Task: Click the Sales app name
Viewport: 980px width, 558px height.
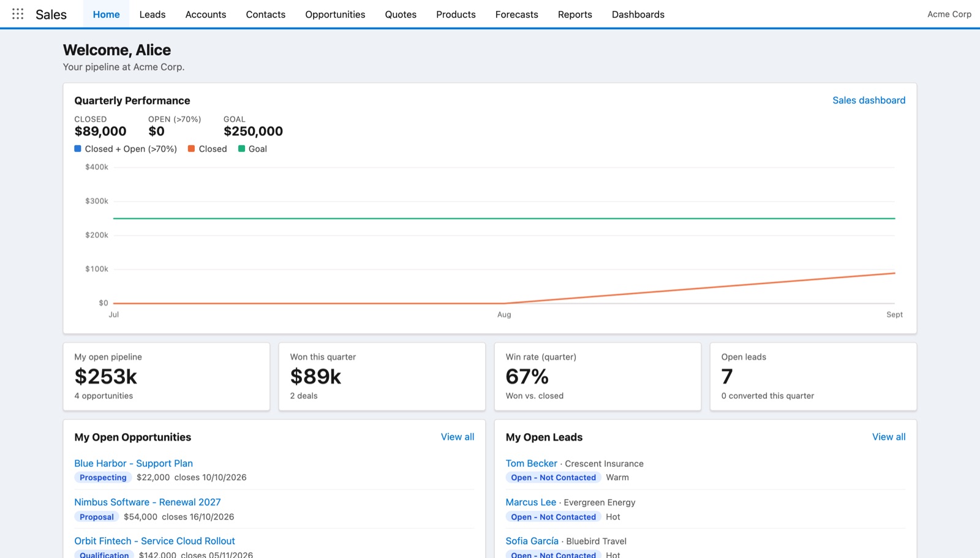Action: point(51,15)
